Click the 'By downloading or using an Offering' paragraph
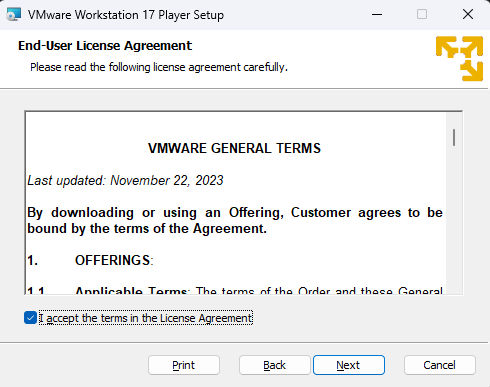The image size is (490, 387). click(235, 220)
